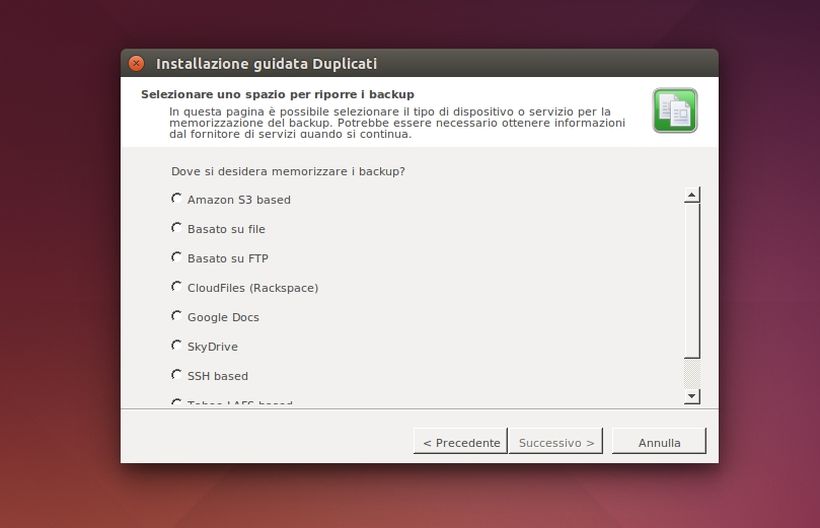Click the vertical scrollbar thumb in options list
Screen dimensions: 820x528
pyautogui.click(x=692, y=281)
